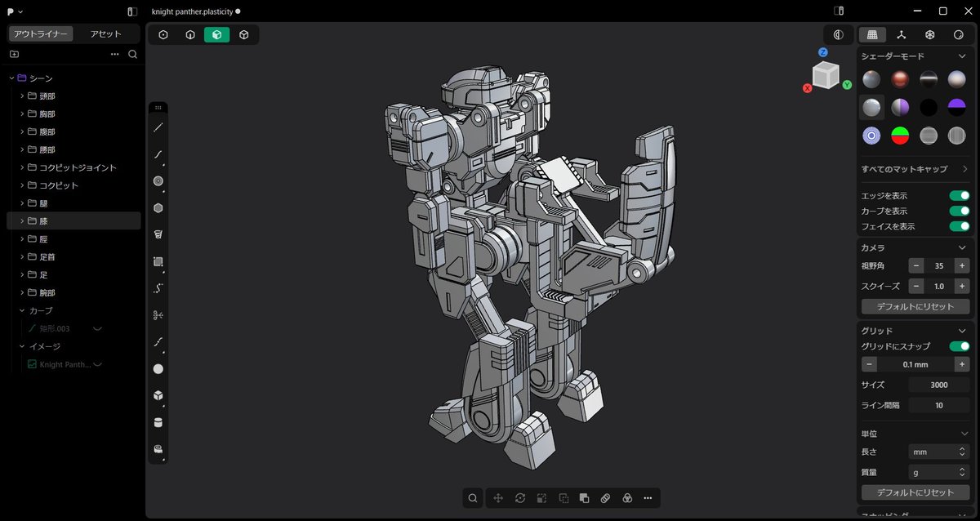
Task: Decrease grid snap 0.1 mm with minus
Action: pos(870,364)
